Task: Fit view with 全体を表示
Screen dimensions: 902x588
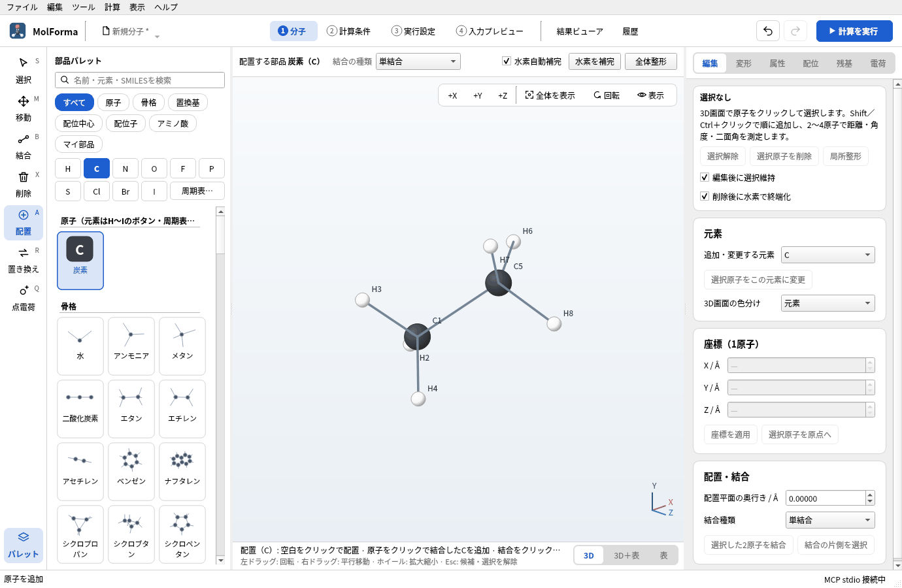Action: (x=550, y=95)
